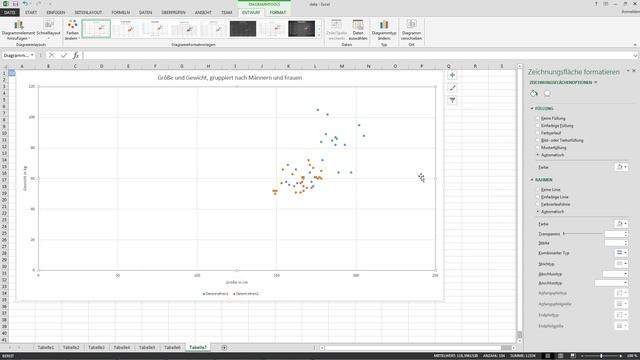
Task: Click the chart filter funnel button
Action: click(x=452, y=100)
